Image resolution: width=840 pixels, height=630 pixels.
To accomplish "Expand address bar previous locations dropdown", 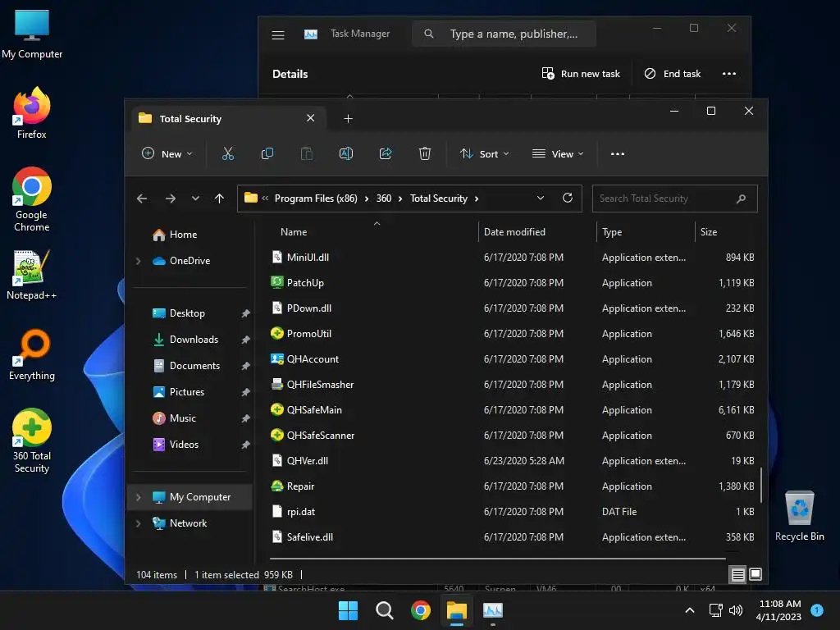I will click(x=541, y=198).
